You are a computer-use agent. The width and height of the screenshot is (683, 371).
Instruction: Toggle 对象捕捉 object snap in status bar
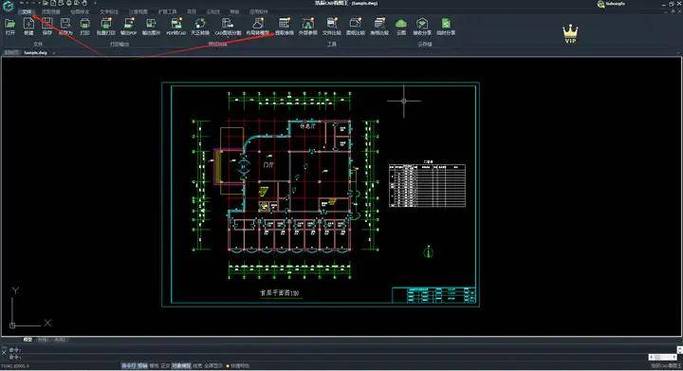[181, 366]
